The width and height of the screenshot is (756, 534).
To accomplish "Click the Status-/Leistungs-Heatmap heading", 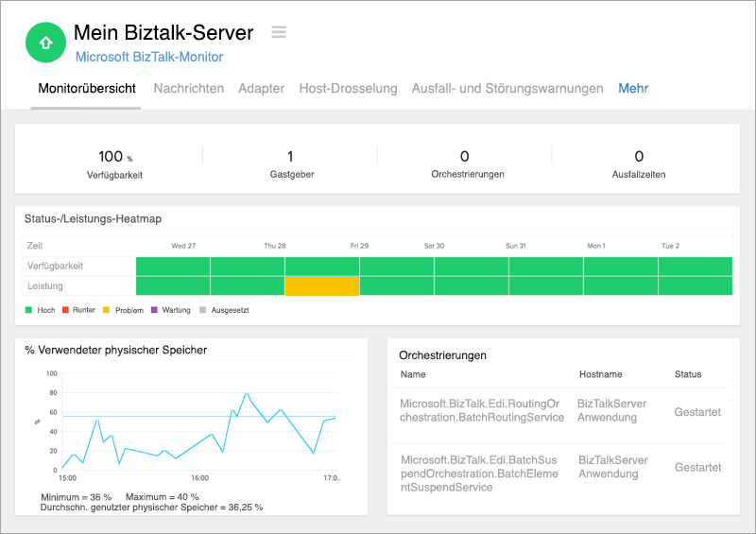I will coord(93,218).
